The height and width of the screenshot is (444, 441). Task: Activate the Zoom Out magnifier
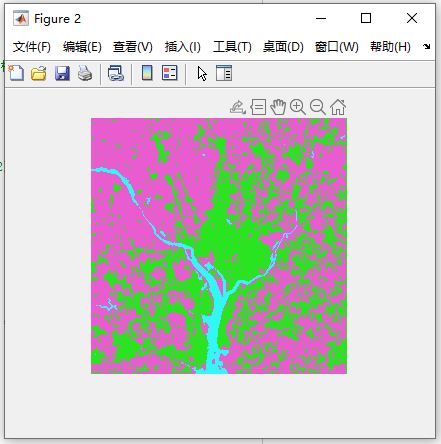[x=318, y=107]
